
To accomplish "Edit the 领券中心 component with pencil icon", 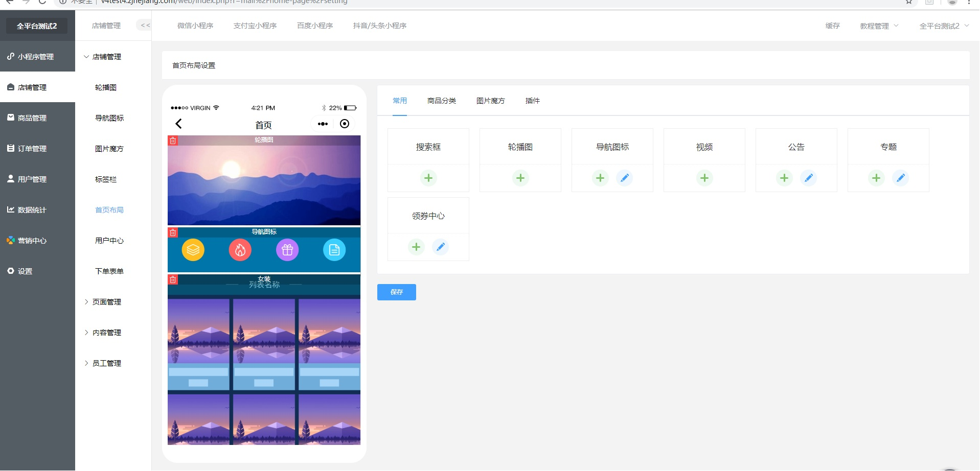I will (x=441, y=247).
